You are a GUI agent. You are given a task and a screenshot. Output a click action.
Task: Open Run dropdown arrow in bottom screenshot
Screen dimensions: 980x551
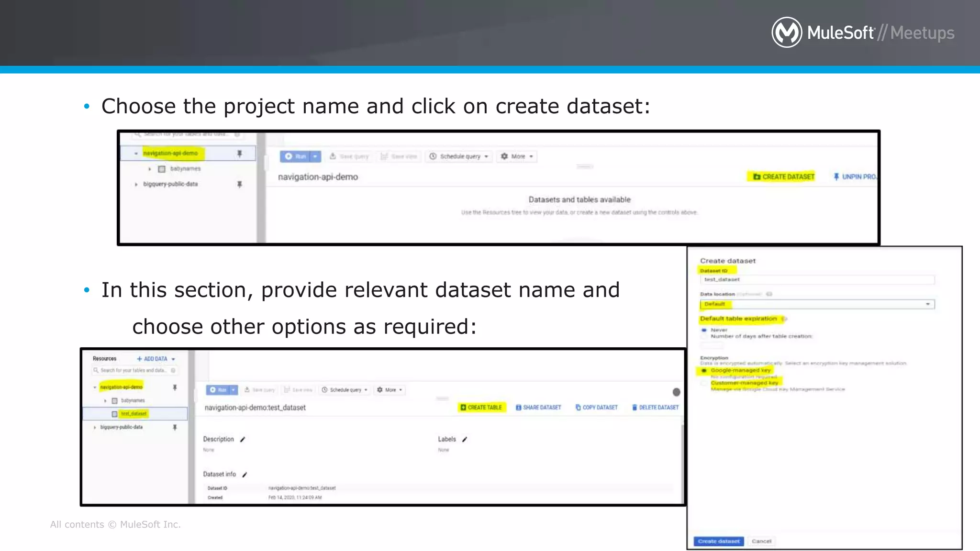[234, 390]
